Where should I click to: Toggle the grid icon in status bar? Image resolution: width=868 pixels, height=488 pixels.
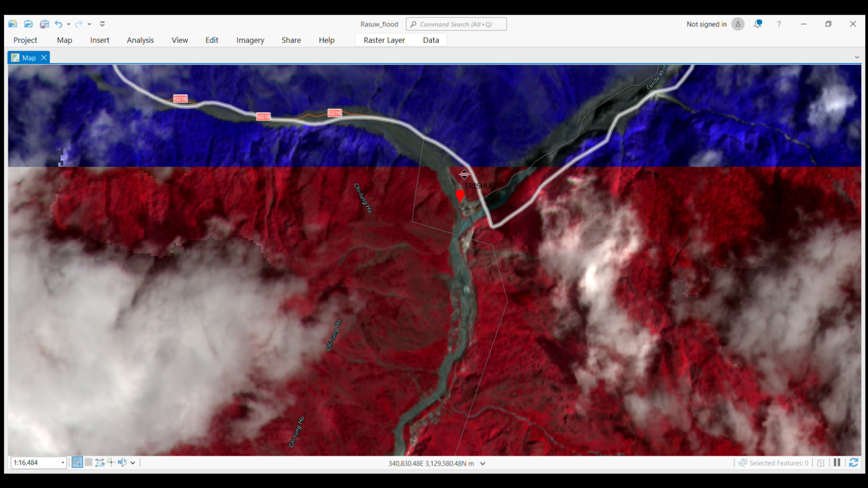click(89, 462)
